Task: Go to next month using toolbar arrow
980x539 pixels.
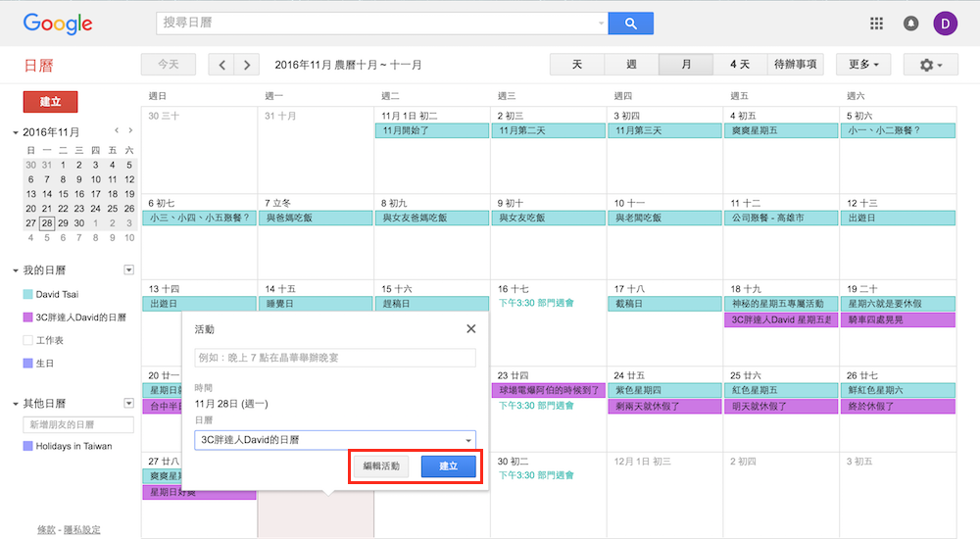Action: pyautogui.click(x=247, y=65)
